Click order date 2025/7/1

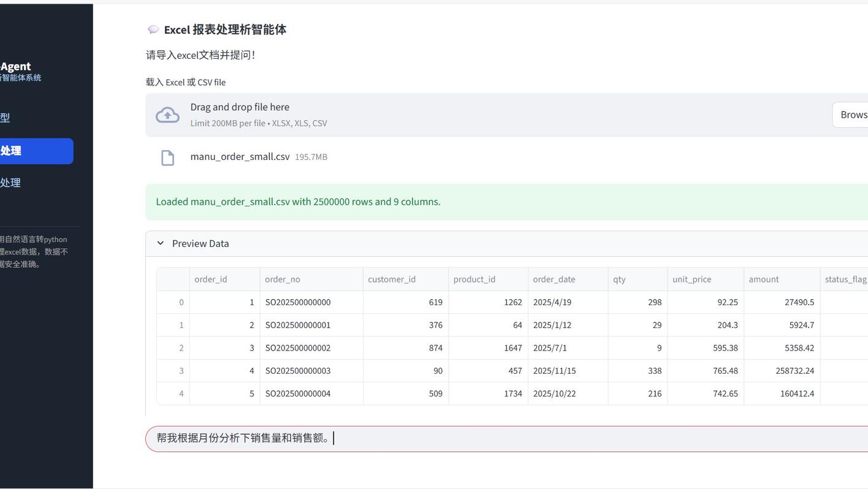tap(568, 348)
